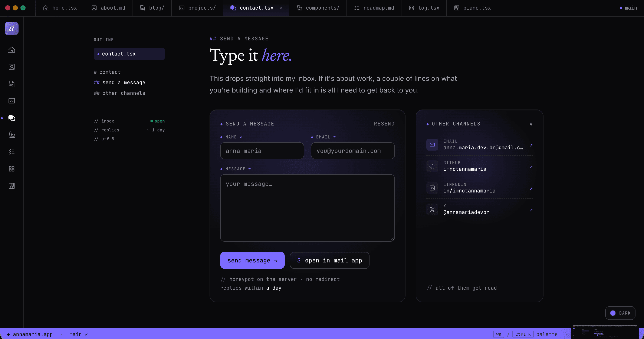Open the blog MD file icon in sidebar

pos(12,84)
